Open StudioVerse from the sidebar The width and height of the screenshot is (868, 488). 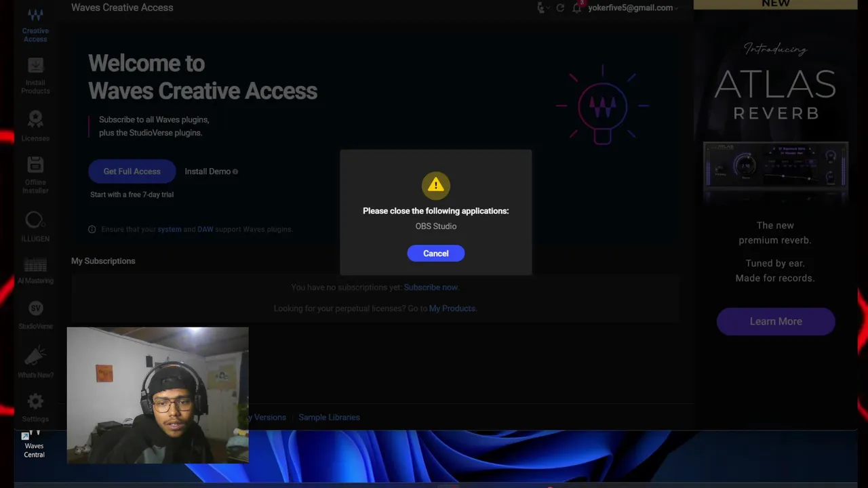tap(35, 315)
